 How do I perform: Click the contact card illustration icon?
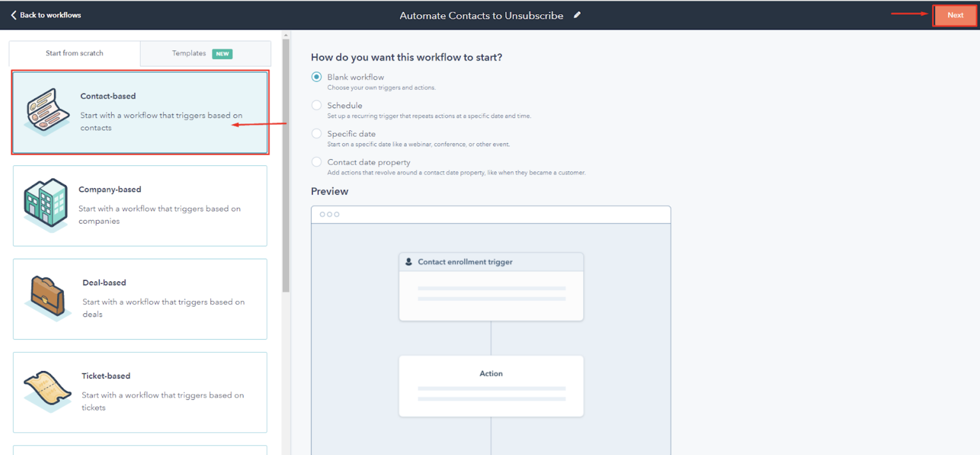point(47,112)
